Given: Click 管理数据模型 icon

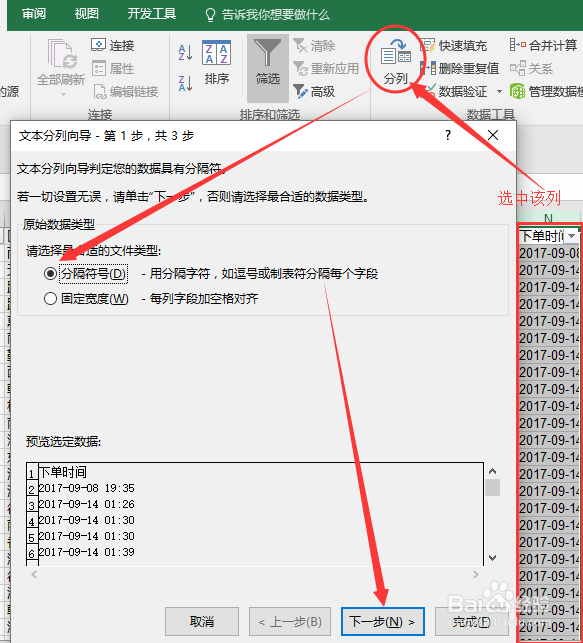Looking at the screenshot, I should (517, 91).
